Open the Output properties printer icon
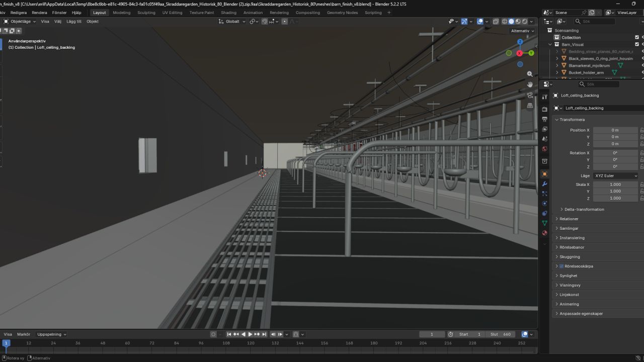Image resolution: width=644 pixels, height=362 pixels. pos(544,119)
